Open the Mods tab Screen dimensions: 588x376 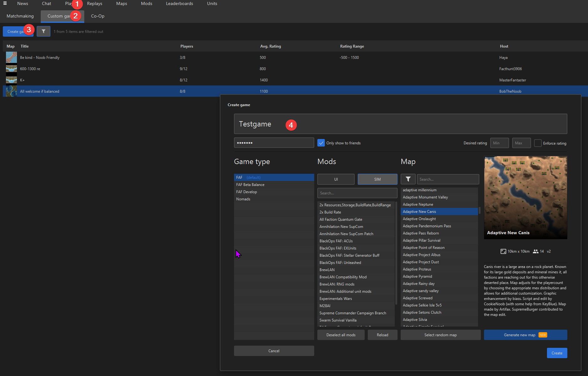(147, 3)
